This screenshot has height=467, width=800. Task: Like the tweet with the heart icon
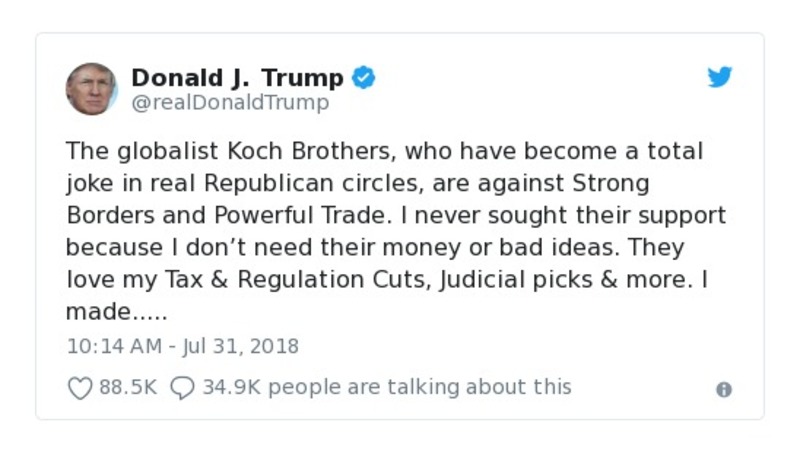(79, 387)
